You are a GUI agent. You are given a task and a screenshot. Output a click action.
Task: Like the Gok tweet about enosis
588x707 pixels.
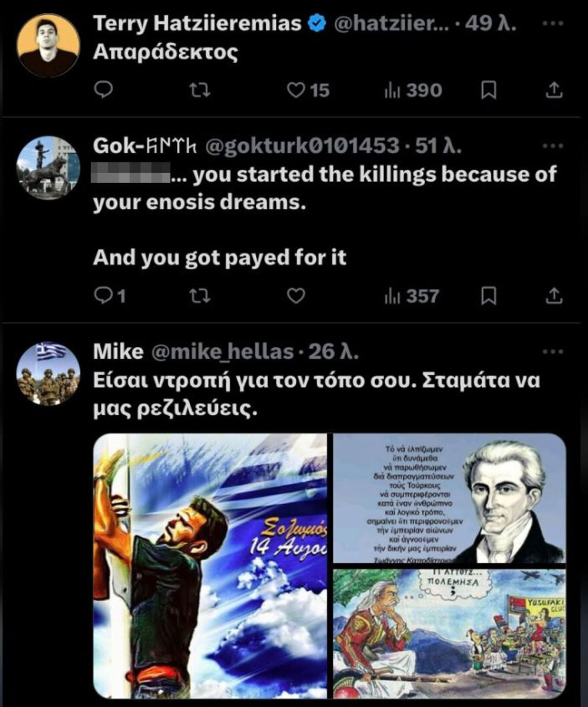coord(295,295)
